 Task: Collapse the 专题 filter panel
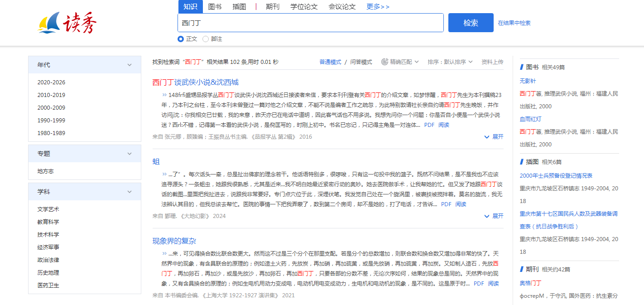[130, 154]
